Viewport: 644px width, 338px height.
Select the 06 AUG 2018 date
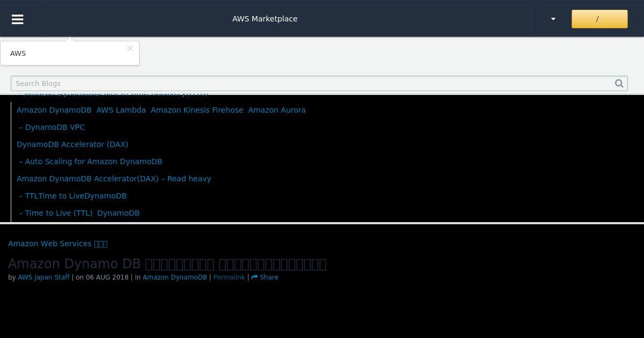[x=107, y=277]
